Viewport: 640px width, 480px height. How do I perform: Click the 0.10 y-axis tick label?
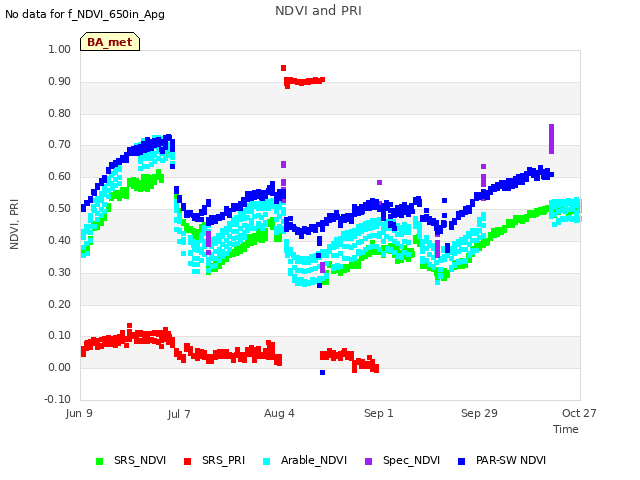tap(60, 336)
